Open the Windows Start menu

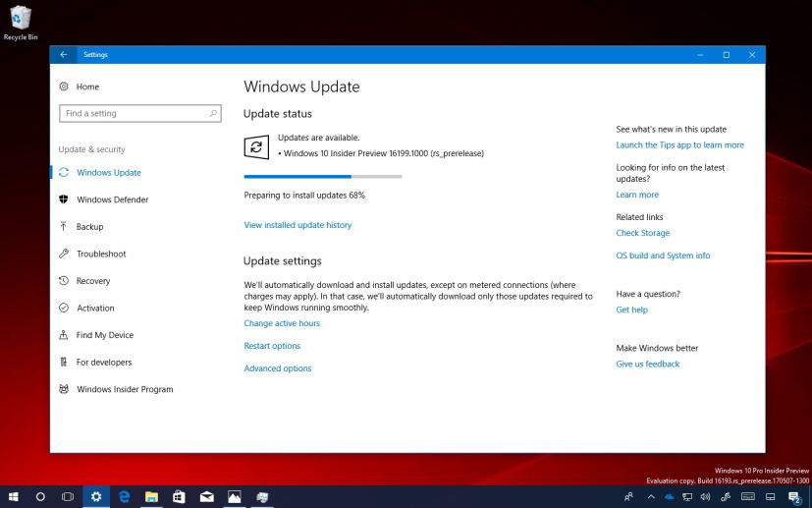pyautogui.click(x=14, y=497)
